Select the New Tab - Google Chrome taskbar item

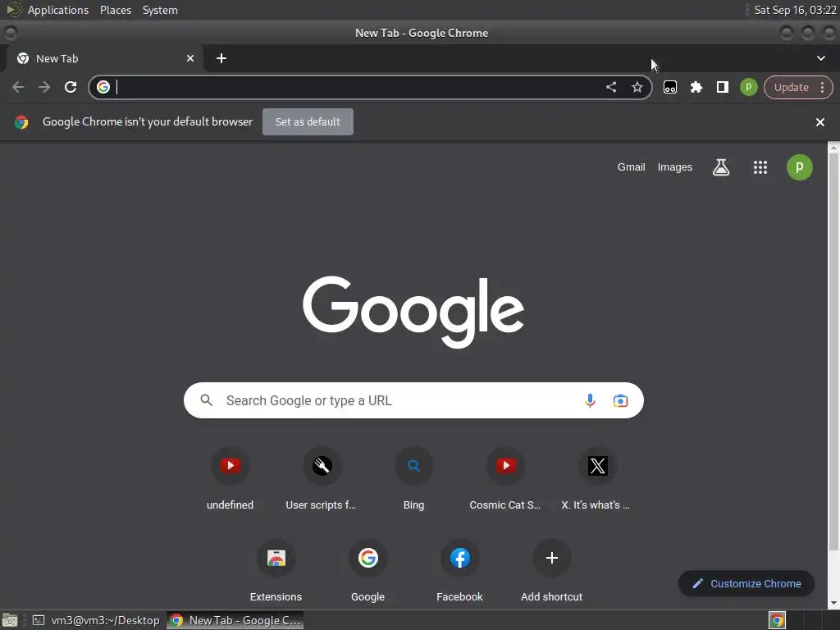coord(235,620)
